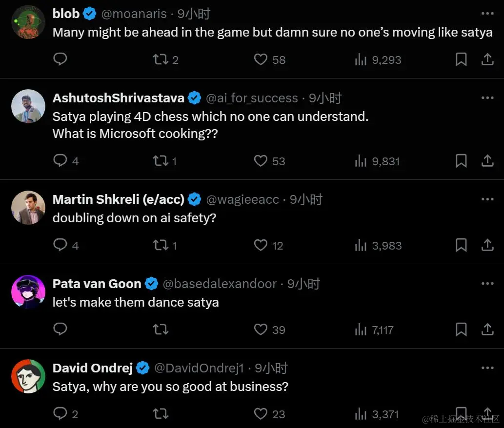504x428 pixels.
Task: Bookmark blob's tweet
Action: 461,59
